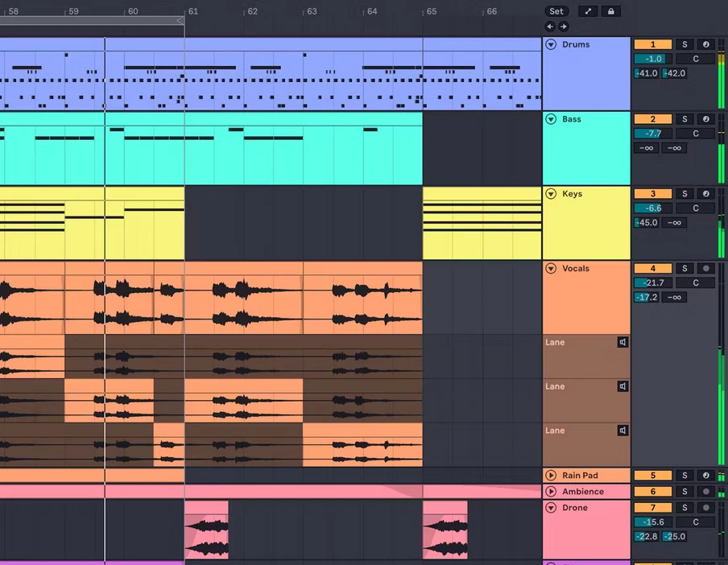Click the -7.7 volume value on Bass
Screen dimensions: 728x565
(x=653, y=134)
